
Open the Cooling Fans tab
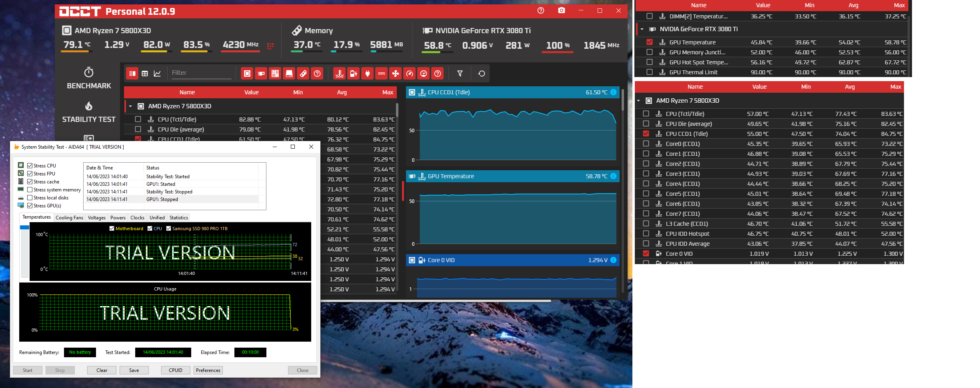click(x=69, y=218)
